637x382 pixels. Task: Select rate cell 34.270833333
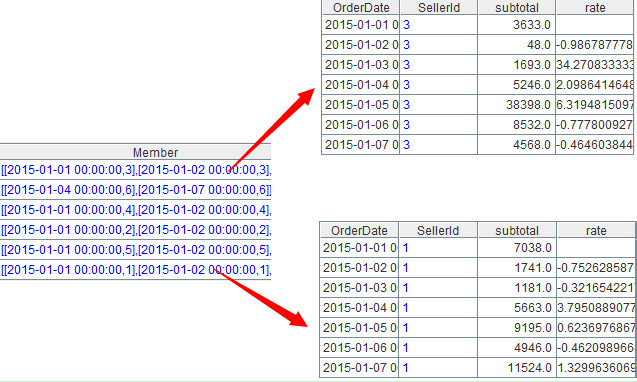click(x=594, y=65)
